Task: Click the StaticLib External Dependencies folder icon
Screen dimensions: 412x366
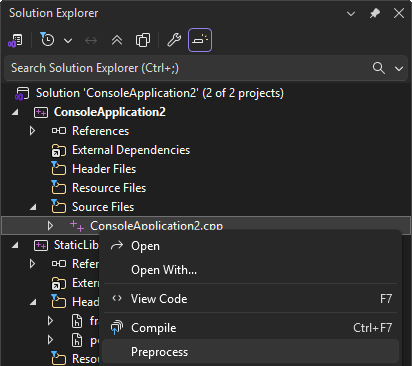Action: pos(58,283)
